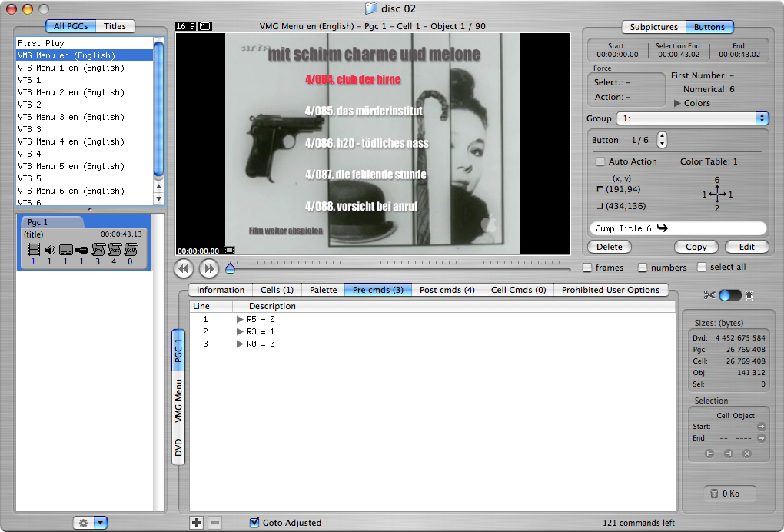Image resolution: width=784 pixels, height=532 pixels.
Task: Expand command line 1 R5 = 0
Action: 240,319
